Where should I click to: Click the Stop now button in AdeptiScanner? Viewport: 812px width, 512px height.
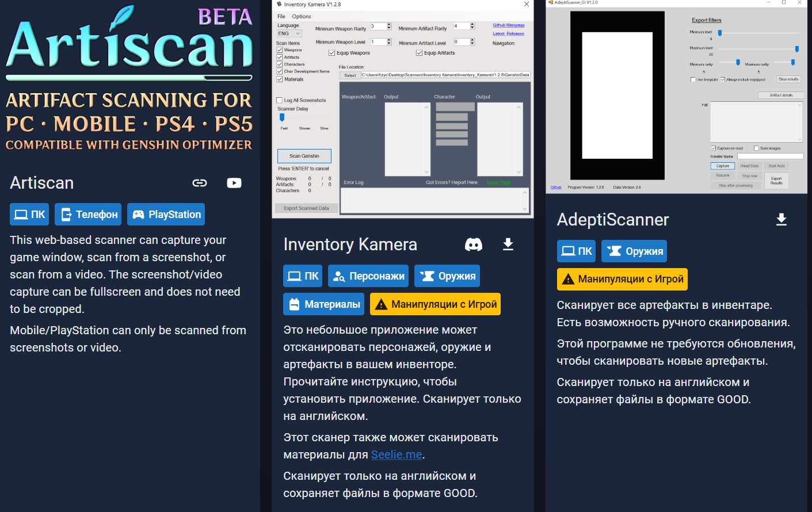point(749,176)
